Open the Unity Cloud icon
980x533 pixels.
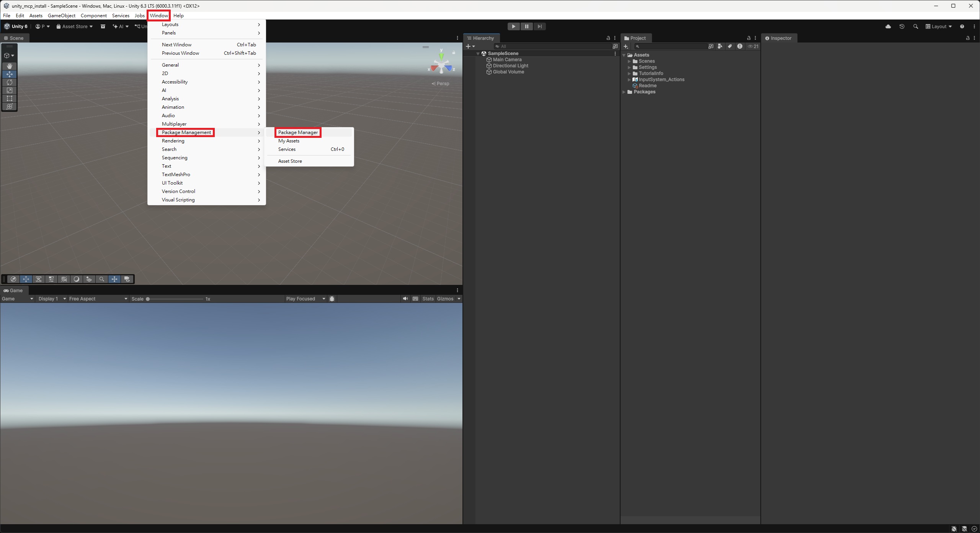coord(888,26)
